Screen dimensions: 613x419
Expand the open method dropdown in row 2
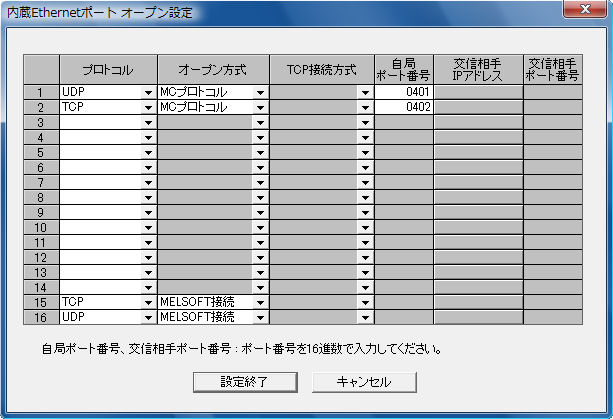click(x=260, y=107)
